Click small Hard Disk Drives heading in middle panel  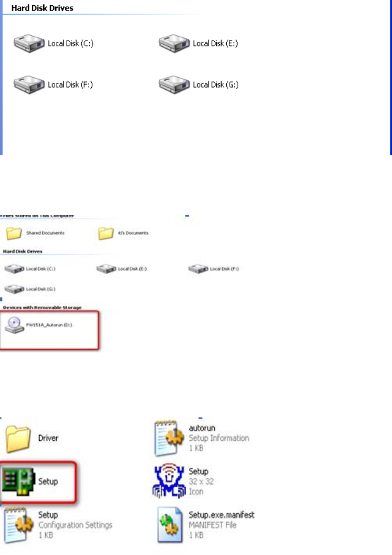click(x=22, y=251)
